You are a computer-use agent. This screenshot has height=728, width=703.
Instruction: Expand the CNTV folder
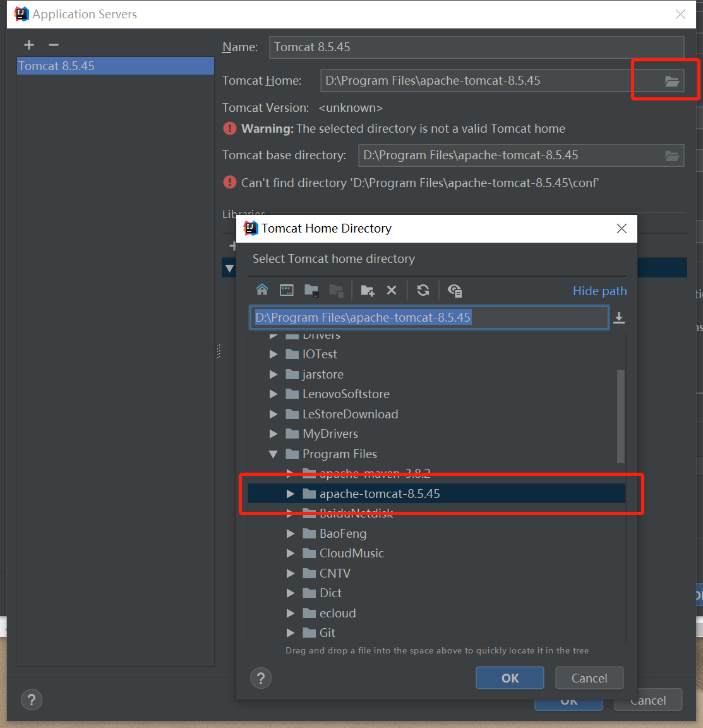point(291,573)
